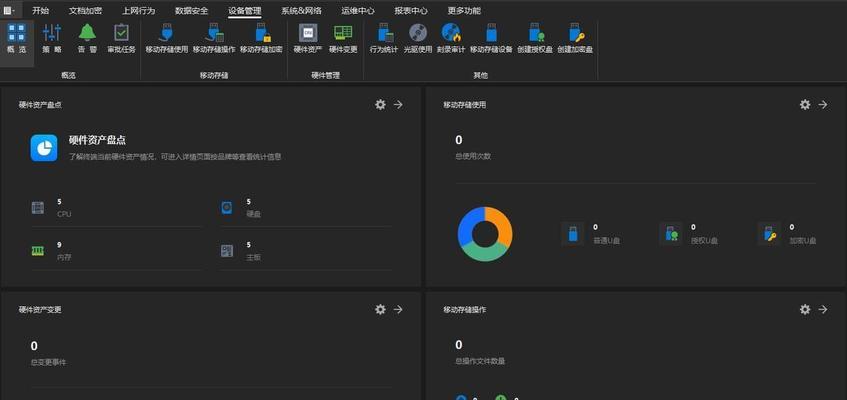Switch to the 数据安全 tab
The height and width of the screenshot is (400, 847).
pyautogui.click(x=191, y=10)
